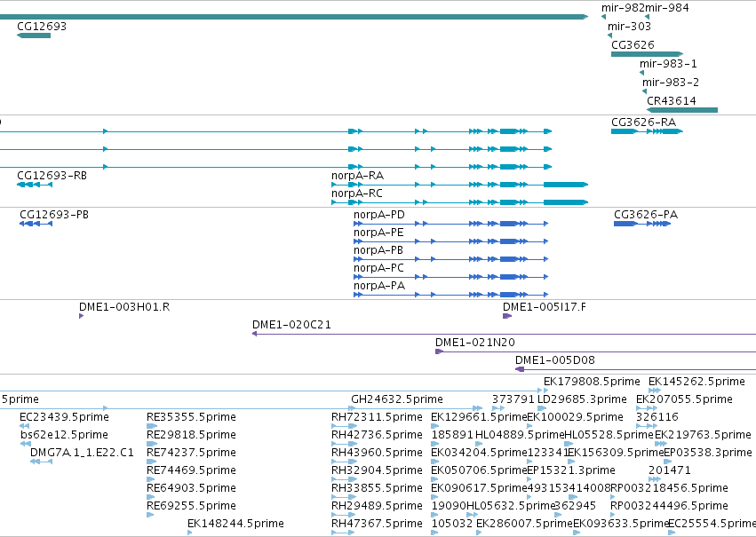Select the teal CG3626 gene bar
756x537 pixels.
click(647, 54)
